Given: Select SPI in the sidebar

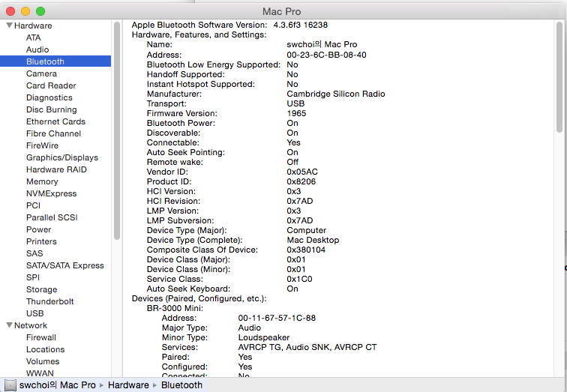Looking at the screenshot, I should tap(33, 277).
